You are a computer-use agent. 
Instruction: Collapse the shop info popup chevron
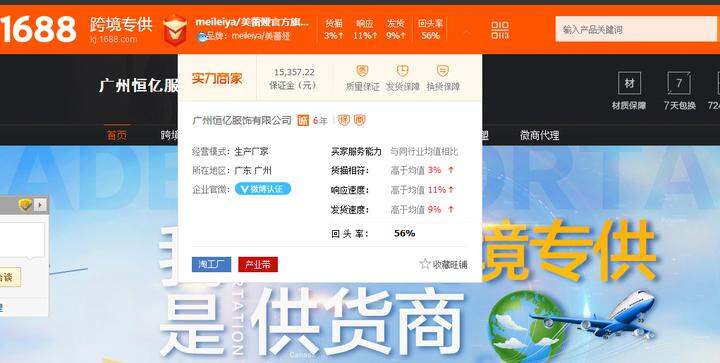point(467,32)
